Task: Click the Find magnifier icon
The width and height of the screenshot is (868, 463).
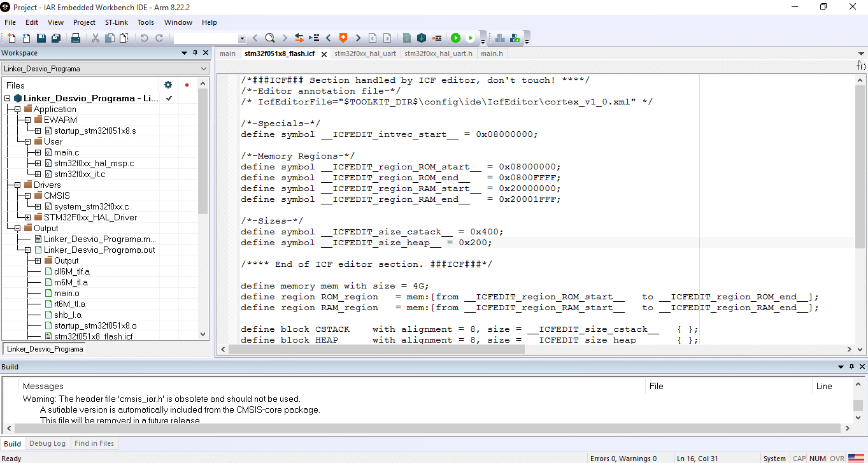Action: [269, 38]
